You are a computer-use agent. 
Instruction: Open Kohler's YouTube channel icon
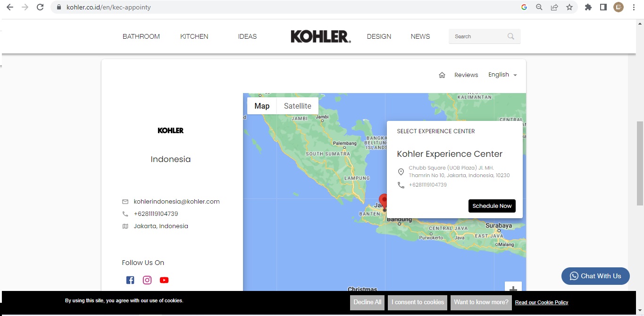[164, 280]
